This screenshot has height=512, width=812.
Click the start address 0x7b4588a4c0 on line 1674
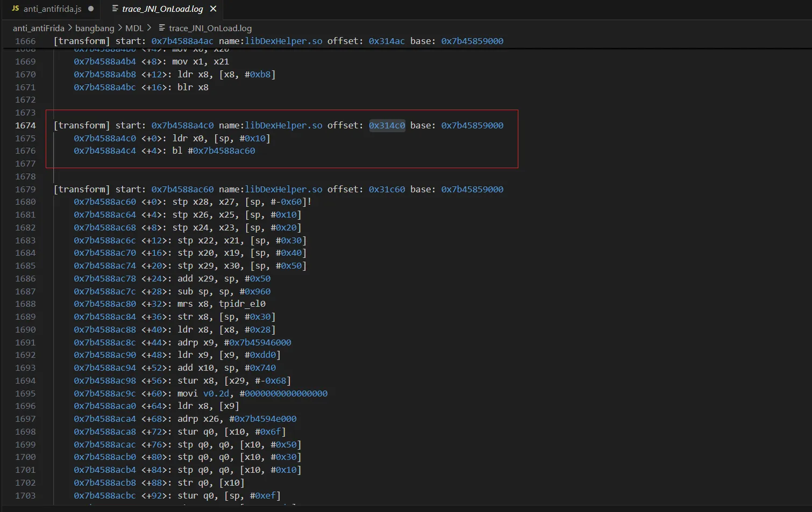pyautogui.click(x=182, y=125)
